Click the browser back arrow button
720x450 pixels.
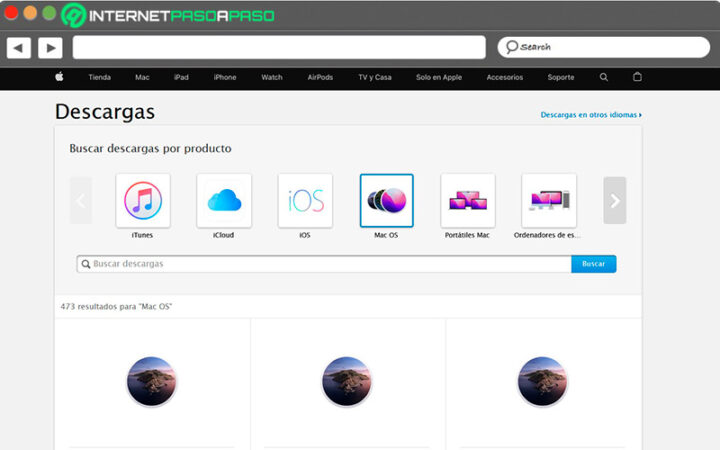pyautogui.click(x=19, y=48)
